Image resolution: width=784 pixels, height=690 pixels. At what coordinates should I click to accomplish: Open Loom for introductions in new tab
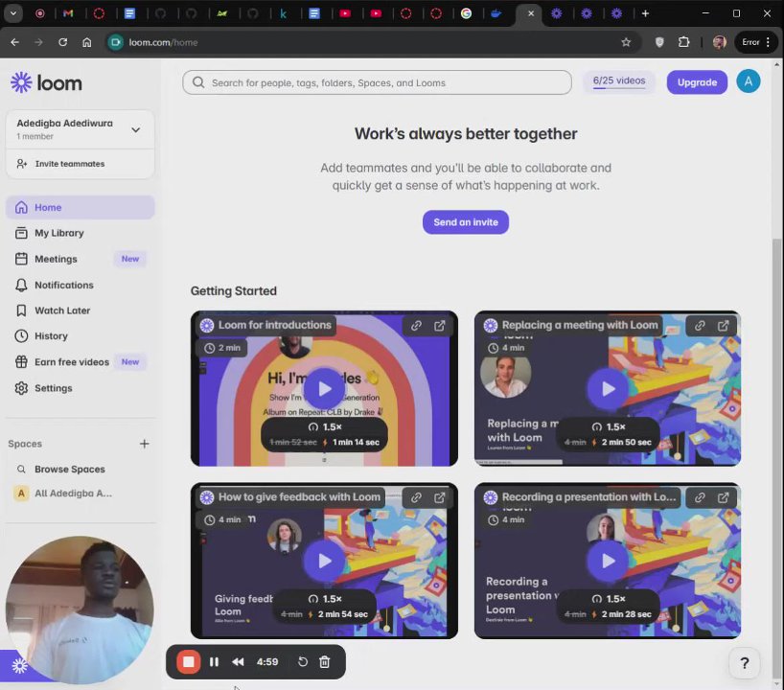(x=440, y=326)
